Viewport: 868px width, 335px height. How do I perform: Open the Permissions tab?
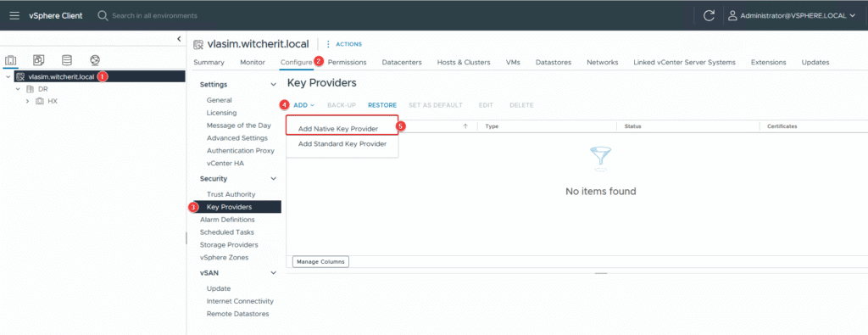[347, 62]
